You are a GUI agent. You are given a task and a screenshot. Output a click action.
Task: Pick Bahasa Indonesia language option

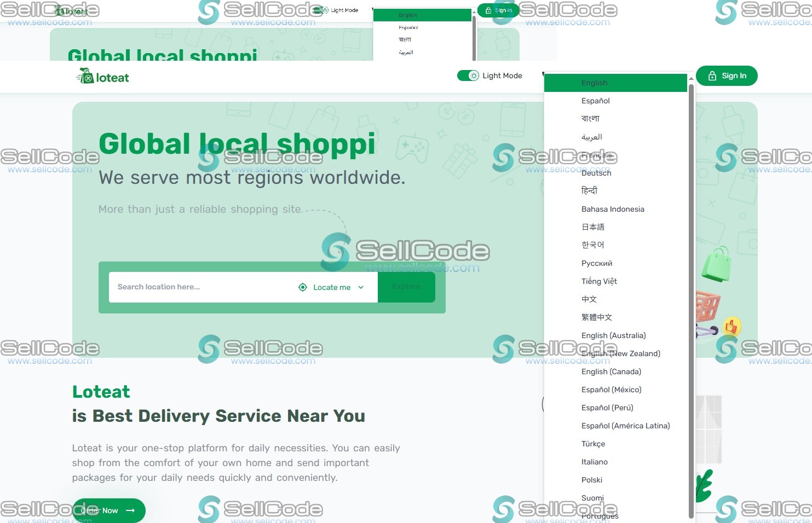click(x=613, y=209)
